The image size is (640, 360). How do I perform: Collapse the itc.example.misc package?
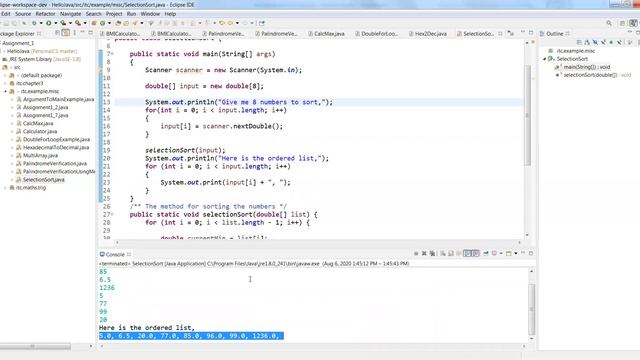(5, 91)
